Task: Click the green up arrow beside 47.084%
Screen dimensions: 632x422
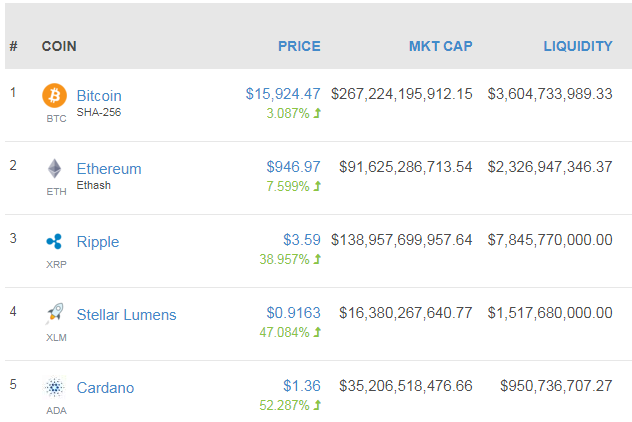Action: click(318, 332)
